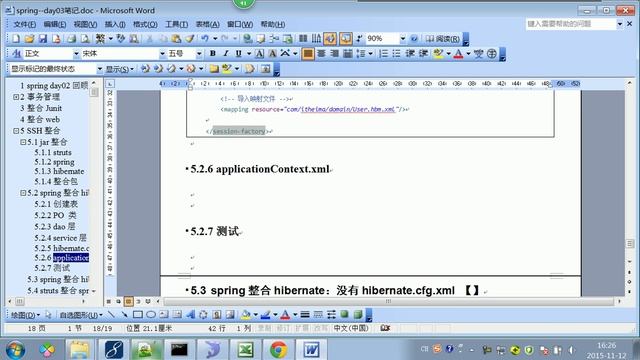Open the 插入(I) menu

(115, 24)
